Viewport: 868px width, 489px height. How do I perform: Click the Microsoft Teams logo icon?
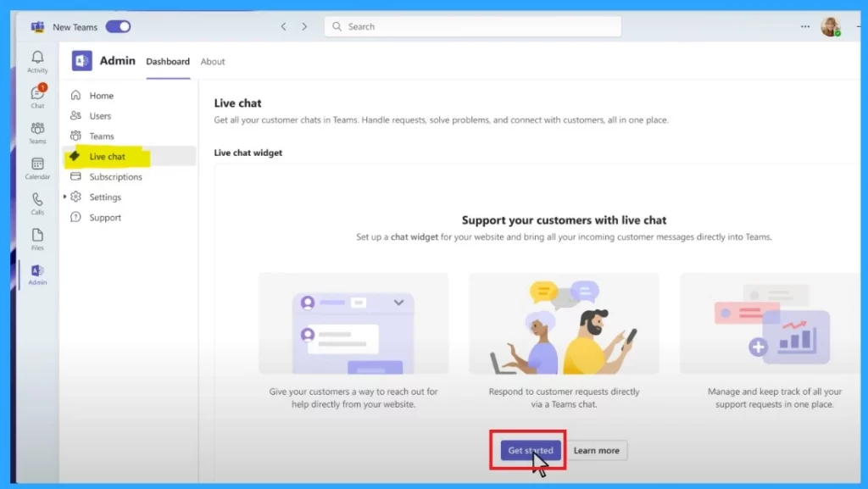click(x=37, y=26)
